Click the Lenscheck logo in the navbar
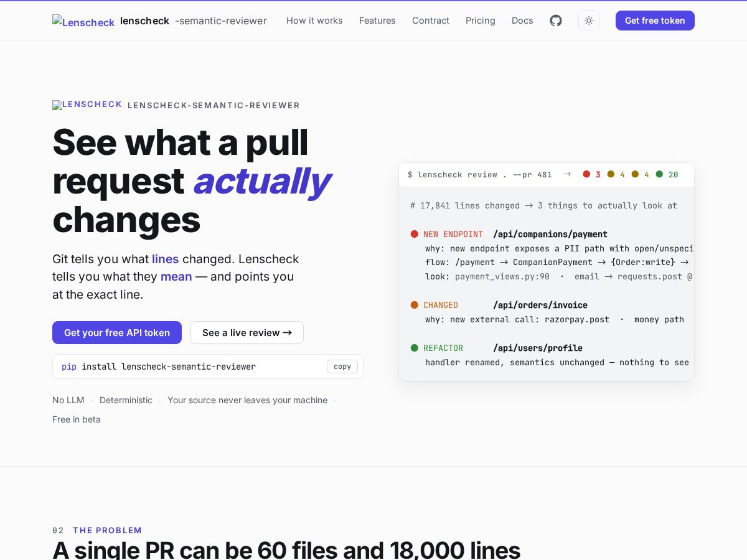 [83, 21]
